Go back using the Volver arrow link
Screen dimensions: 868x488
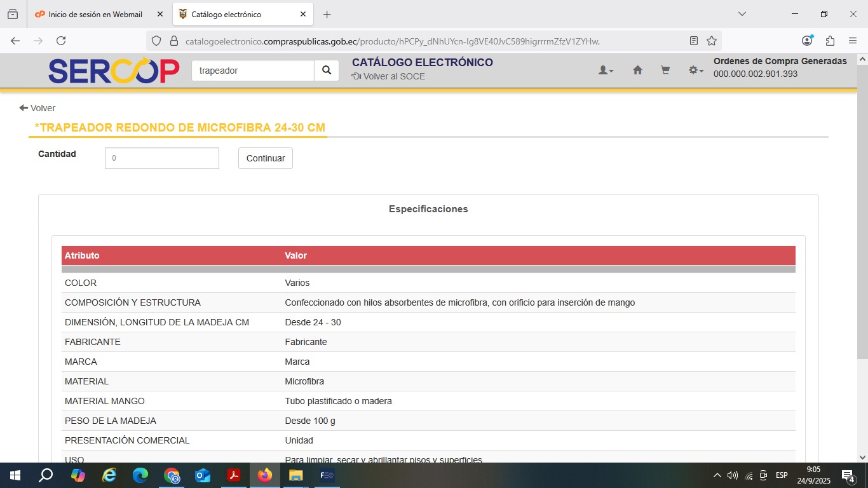[x=37, y=108]
